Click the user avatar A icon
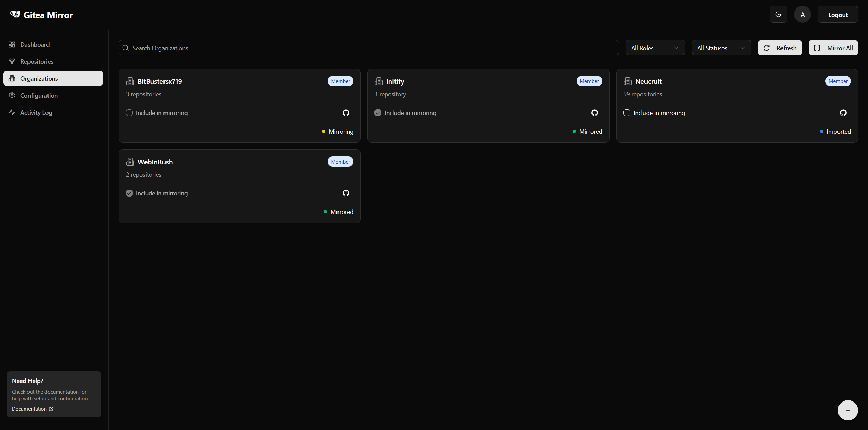 click(x=802, y=14)
